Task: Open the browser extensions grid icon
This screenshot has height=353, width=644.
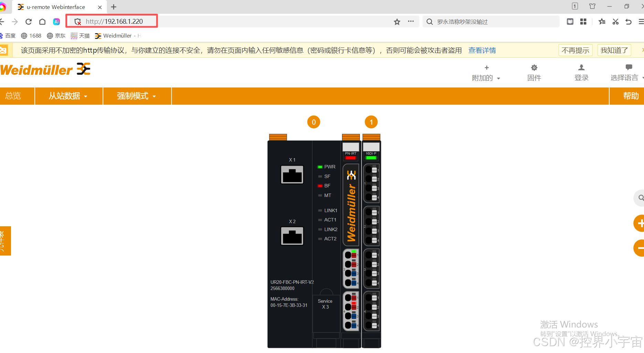Action: click(x=583, y=22)
